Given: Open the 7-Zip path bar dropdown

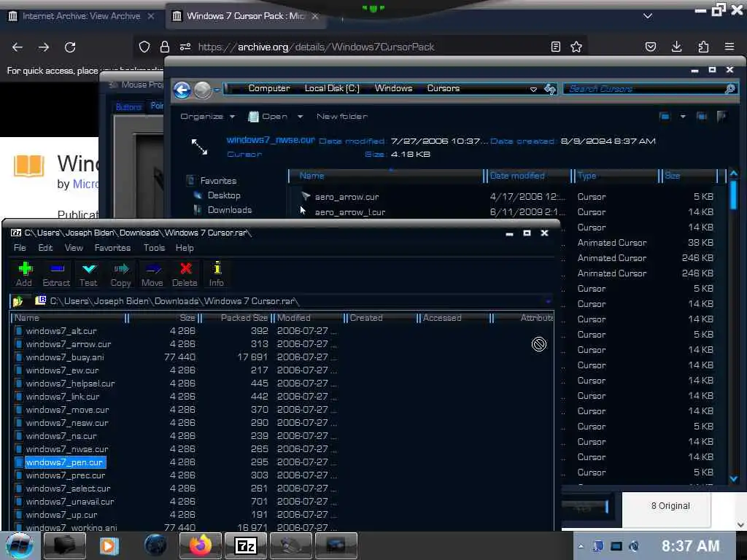Looking at the screenshot, I should coord(548,301).
